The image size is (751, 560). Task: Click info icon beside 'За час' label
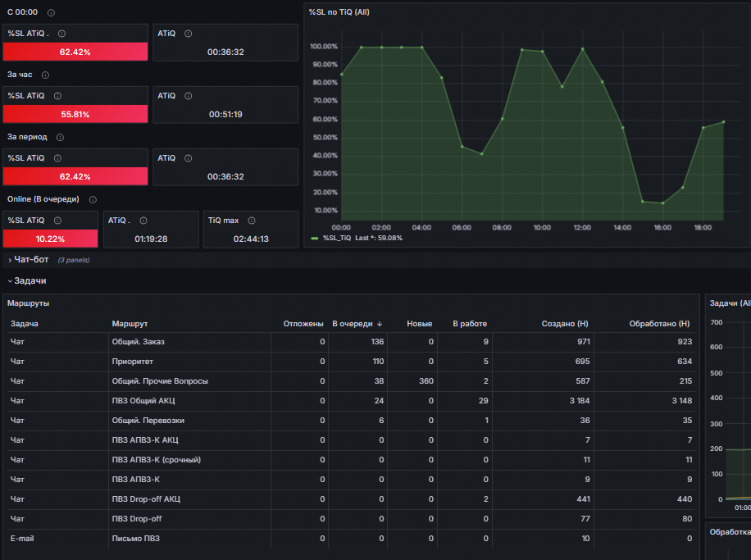45,75
